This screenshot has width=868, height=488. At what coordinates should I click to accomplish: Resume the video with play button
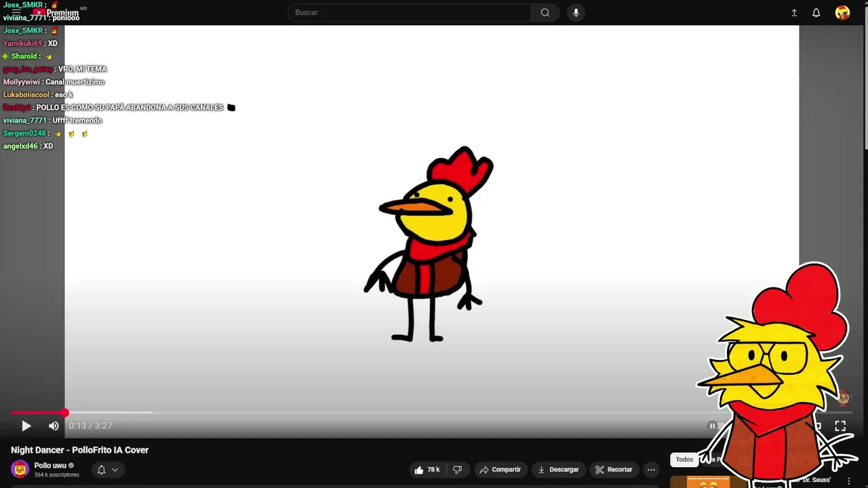[x=26, y=426]
